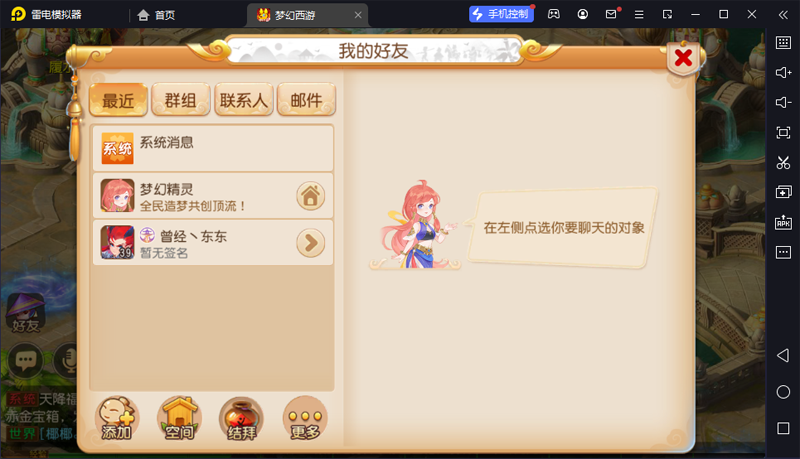Open the 更多 more options icon
Screen dimensions: 800x459
[305, 418]
